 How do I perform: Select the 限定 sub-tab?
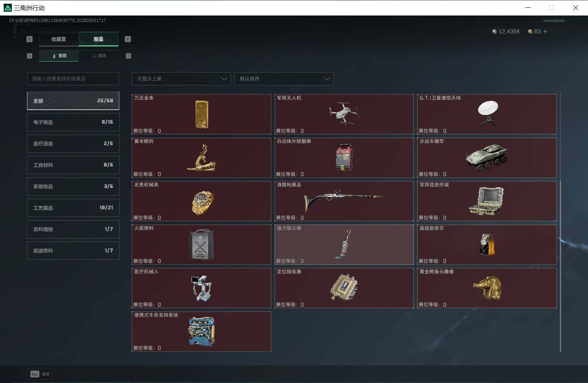click(99, 56)
